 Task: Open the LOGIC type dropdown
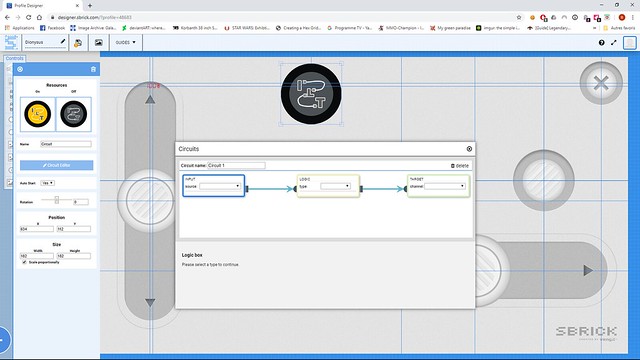[x=335, y=186]
